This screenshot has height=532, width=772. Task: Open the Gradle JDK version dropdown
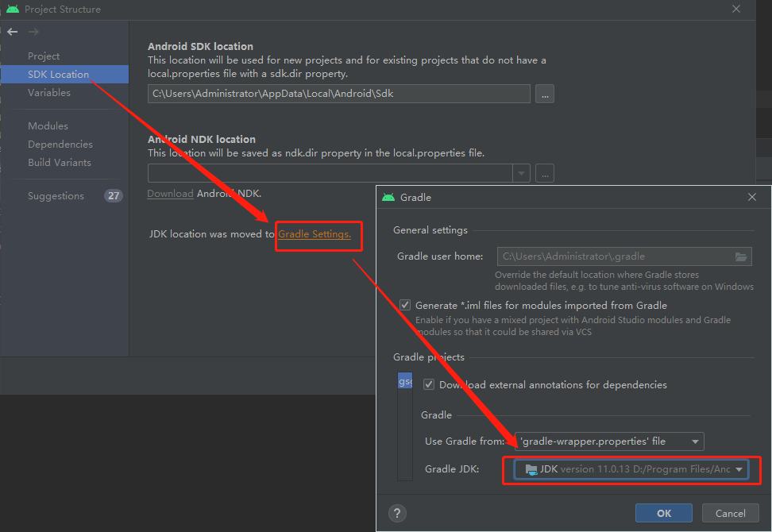click(631, 469)
